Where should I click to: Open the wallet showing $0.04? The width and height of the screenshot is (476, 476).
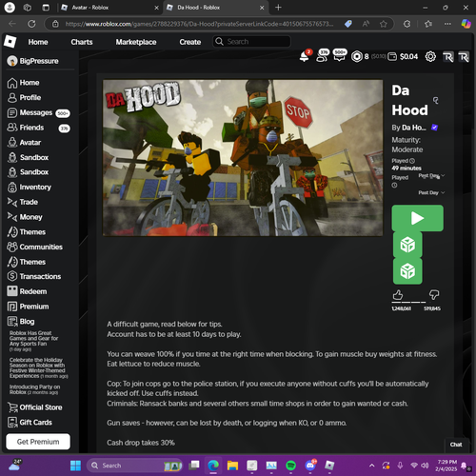404,56
